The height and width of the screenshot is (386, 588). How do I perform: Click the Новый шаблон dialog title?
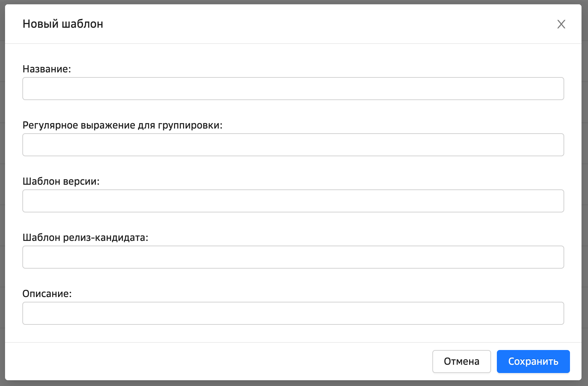[63, 24]
